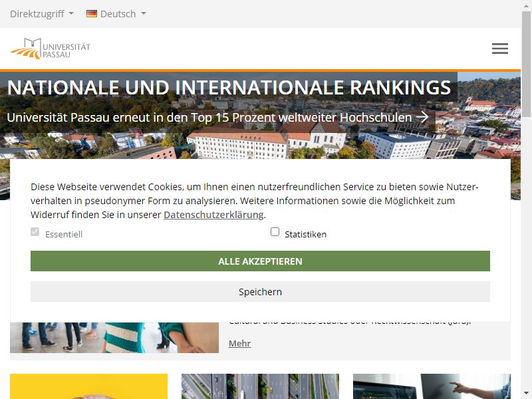Open the yellow teaser image card

click(88, 386)
